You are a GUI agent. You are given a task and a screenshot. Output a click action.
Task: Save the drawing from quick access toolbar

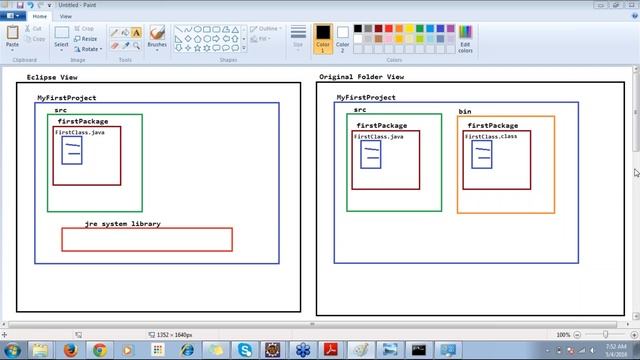point(20,5)
